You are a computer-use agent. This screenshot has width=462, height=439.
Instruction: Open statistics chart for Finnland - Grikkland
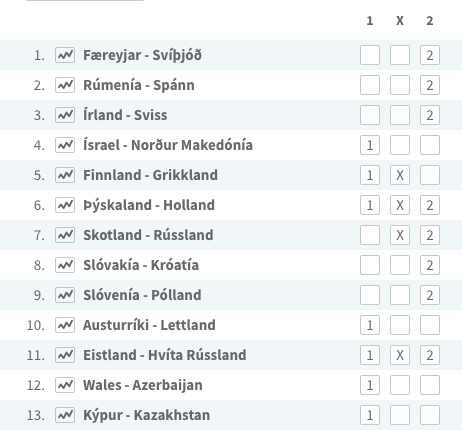click(x=65, y=175)
